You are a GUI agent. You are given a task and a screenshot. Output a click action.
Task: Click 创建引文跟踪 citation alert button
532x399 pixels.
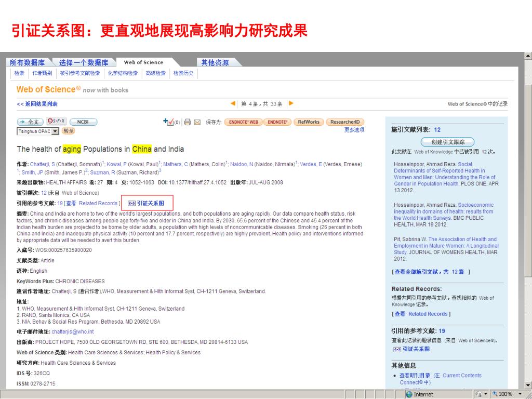[448, 142]
